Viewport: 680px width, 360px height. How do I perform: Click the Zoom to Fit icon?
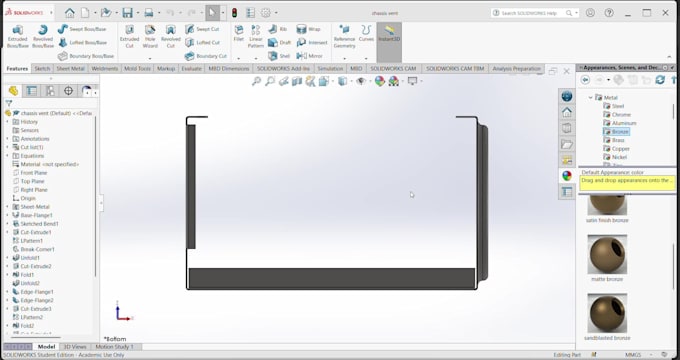256,81
